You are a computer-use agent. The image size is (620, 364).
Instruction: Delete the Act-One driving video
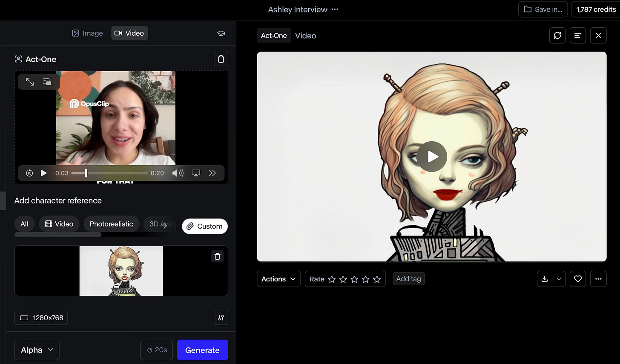click(221, 59)
